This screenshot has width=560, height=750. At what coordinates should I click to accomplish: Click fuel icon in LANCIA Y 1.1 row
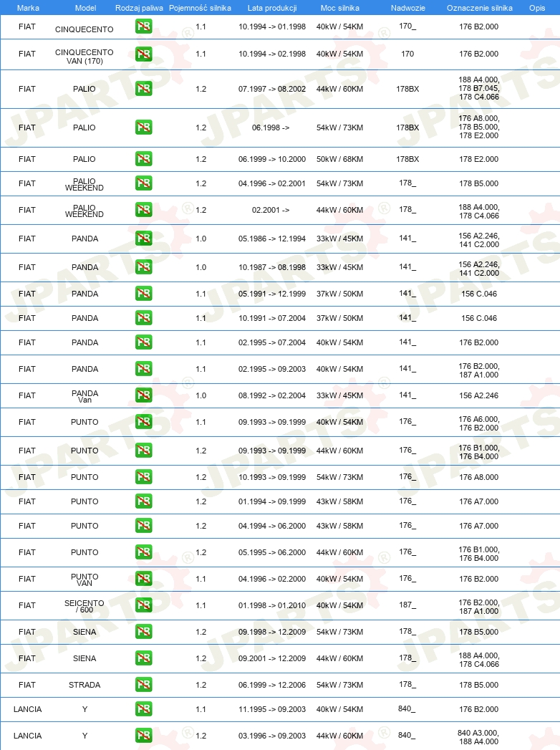click(x=143, y=709)
